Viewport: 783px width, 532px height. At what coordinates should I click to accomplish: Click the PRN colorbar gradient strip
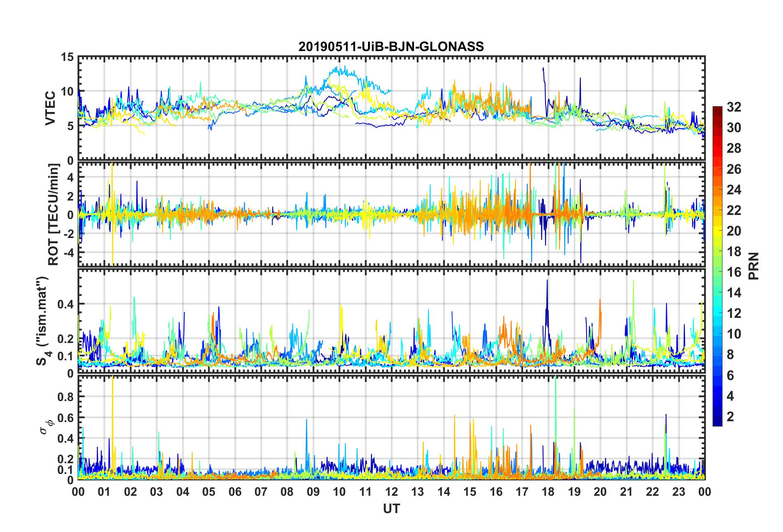point(717,266)
